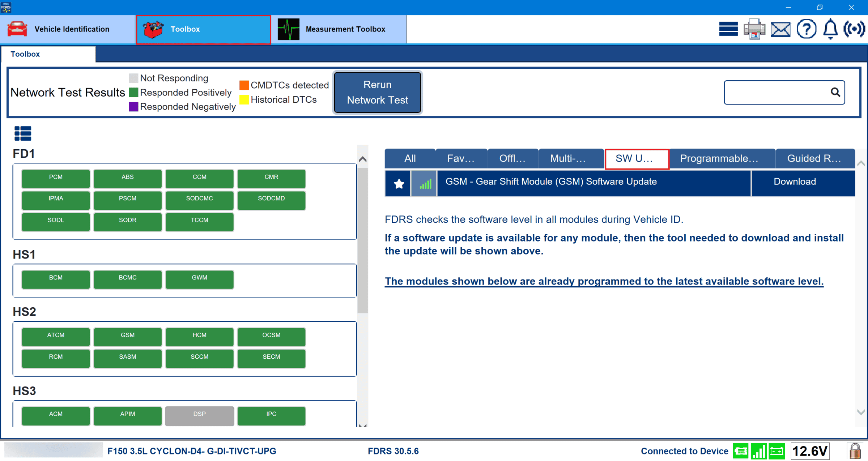
Task: Click the module grid view icon above FD1
Action: click(x=23, y=133)
